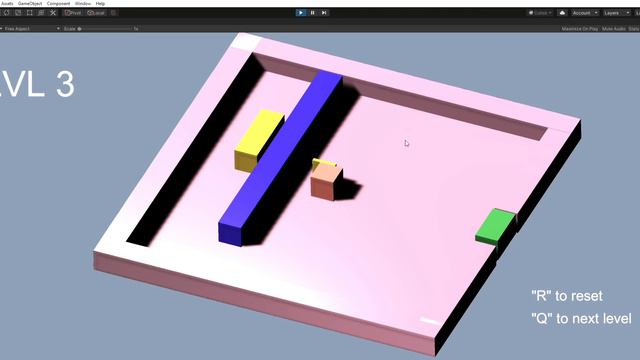Click the green goal block
640x360 pixels.
496,227
